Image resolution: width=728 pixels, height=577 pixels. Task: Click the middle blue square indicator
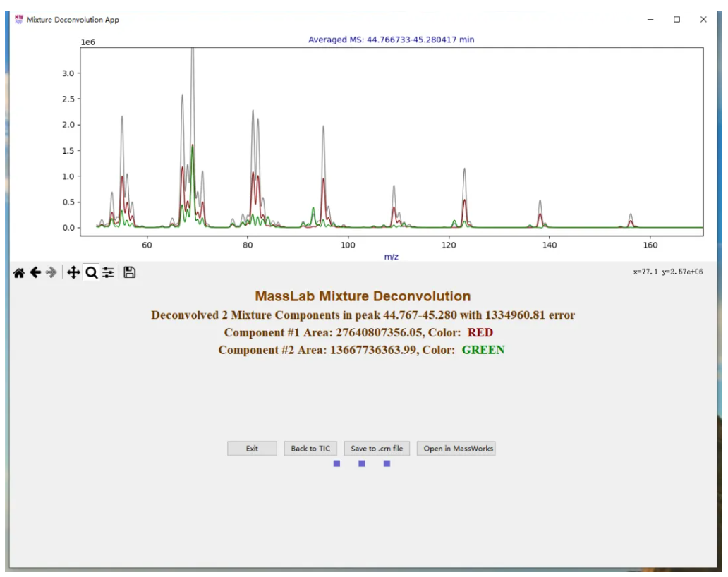coord(362,463)
